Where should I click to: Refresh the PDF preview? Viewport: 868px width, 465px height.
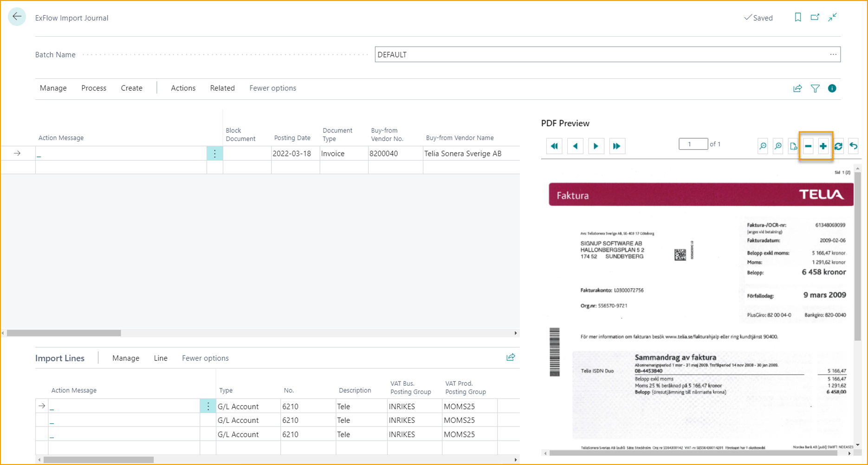pos(838,146)
